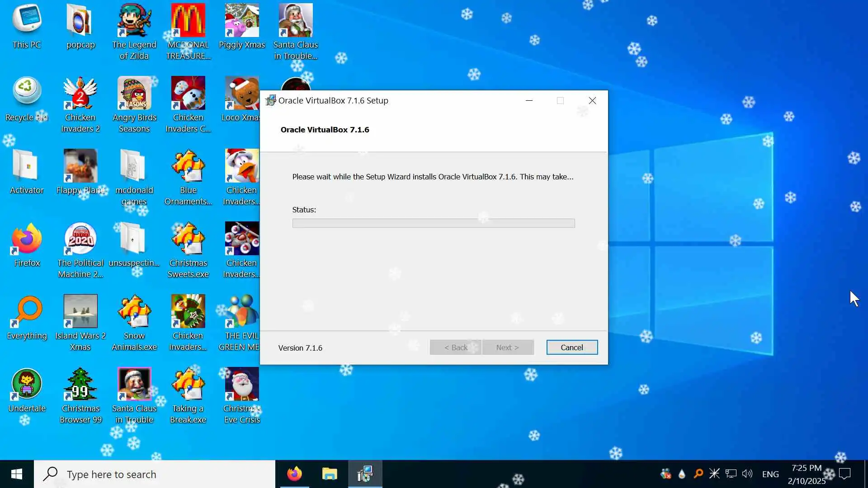Open Chicken Invaders 2 desktop icon

pyautogui.click(x=80, y=94)
